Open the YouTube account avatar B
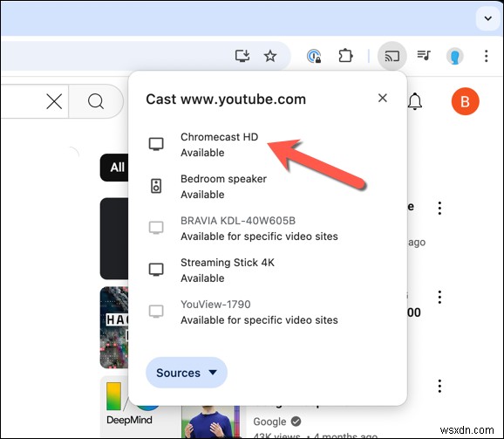This screenshot has height=439, width=504. click(465, 101)
